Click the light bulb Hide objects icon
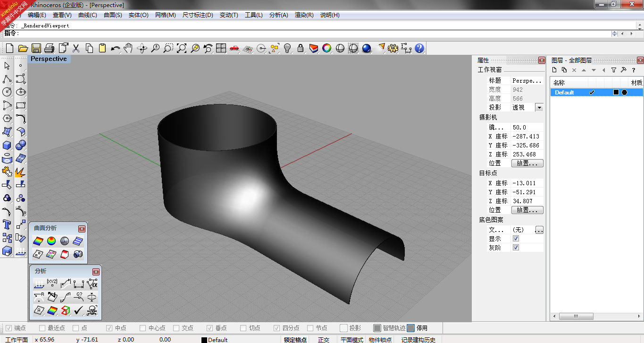Viewport: 644px width, 343px height. [287, 48]
